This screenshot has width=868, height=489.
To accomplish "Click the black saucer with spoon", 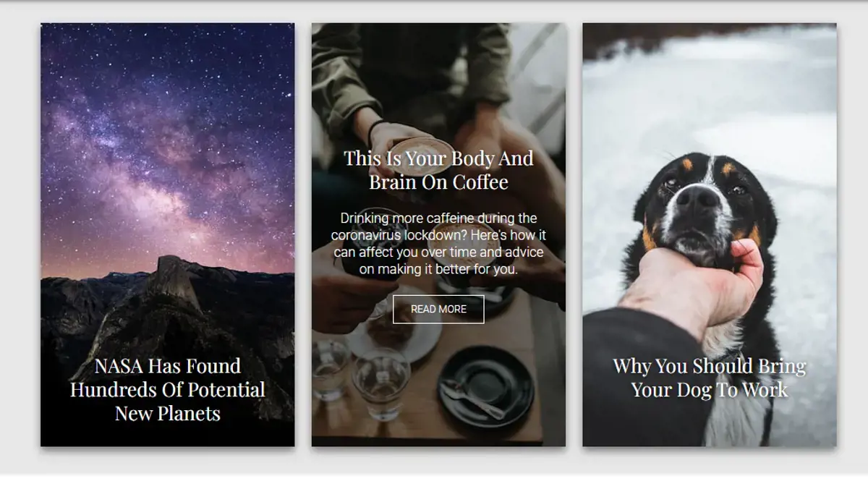I will coord(486,383).
